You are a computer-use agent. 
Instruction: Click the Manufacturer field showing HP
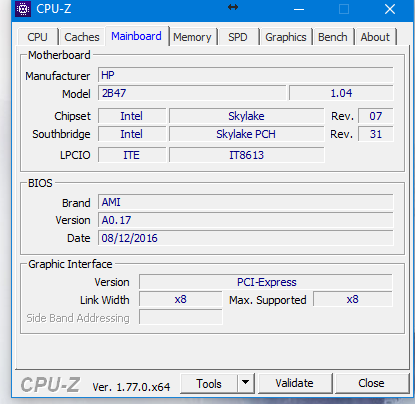click(246, 75)
